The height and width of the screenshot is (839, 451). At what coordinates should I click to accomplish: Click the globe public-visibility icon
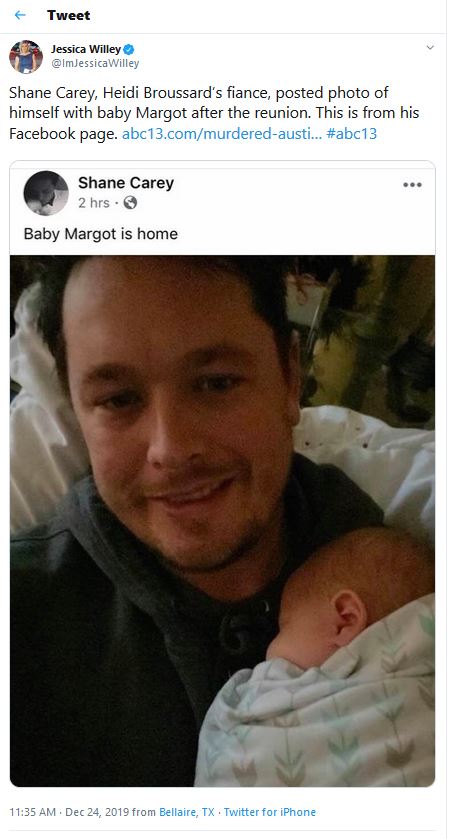click(x=130, y=203)
